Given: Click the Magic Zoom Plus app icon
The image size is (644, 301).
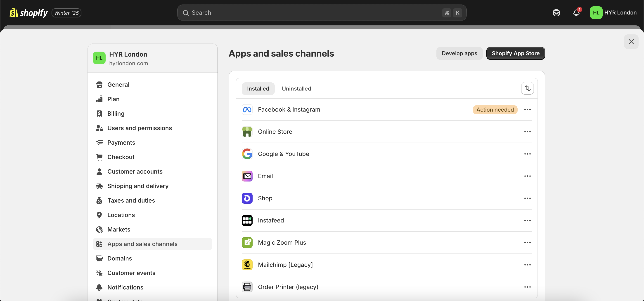Looking at the screenshot, I should coord(247,242).
